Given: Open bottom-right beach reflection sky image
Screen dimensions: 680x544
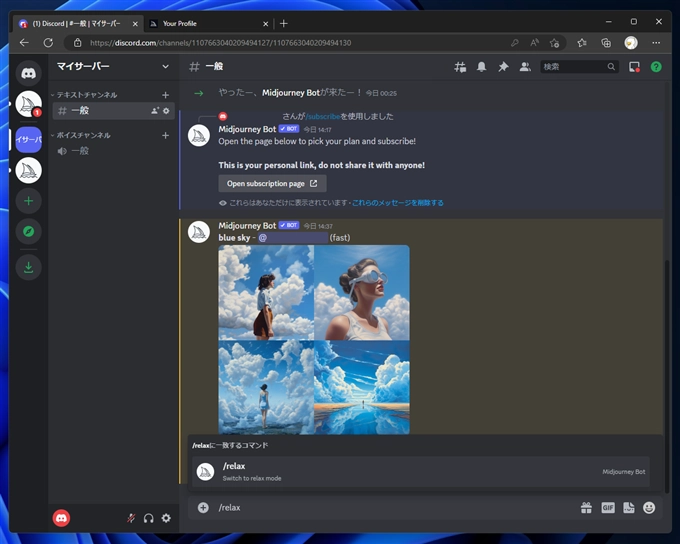Looking at the screenshot, I should tap(362, 387).
